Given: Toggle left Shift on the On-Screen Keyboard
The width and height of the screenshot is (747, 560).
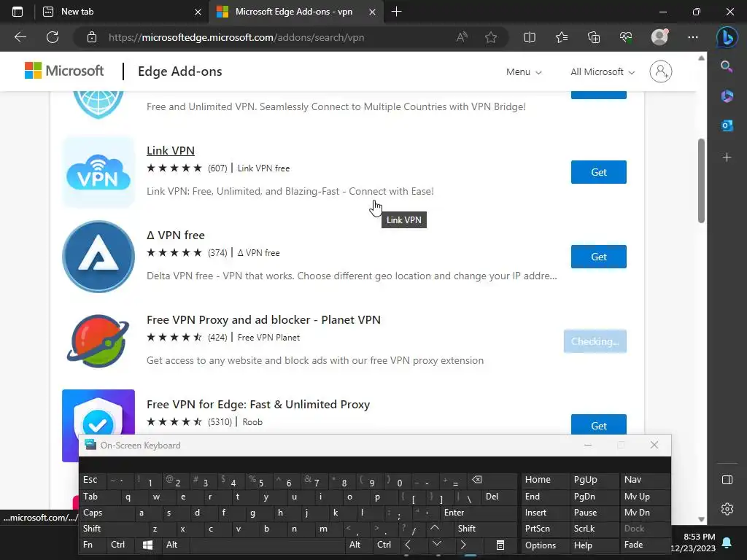Looking at the screenshot, I should [114, 529].
